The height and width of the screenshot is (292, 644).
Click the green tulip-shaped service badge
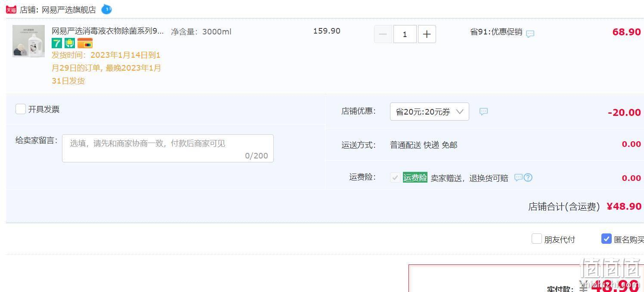coord(70,43)
